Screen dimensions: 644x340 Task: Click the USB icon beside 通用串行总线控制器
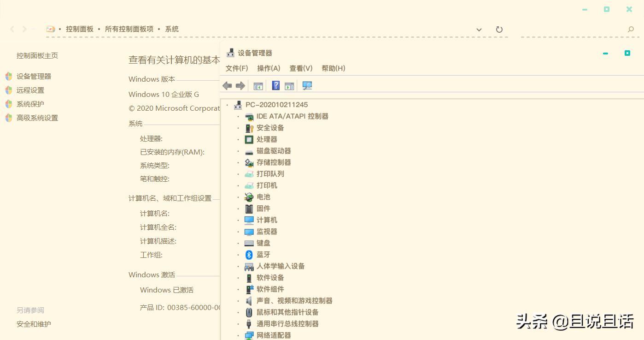click(x=249, y=324)
